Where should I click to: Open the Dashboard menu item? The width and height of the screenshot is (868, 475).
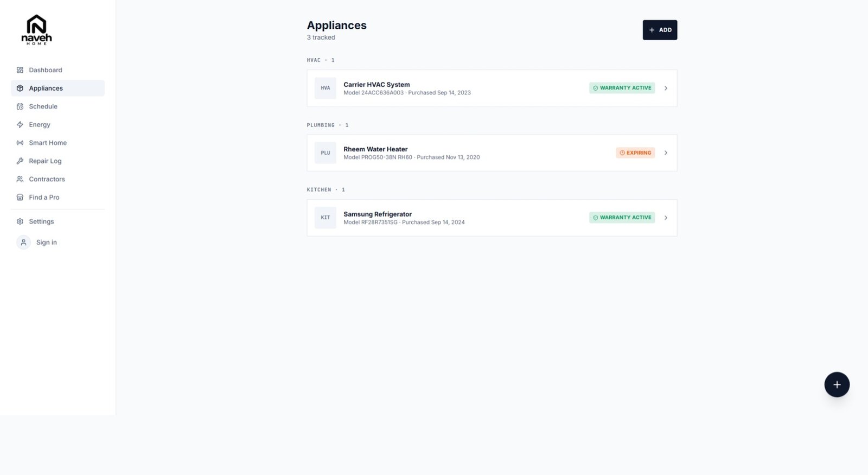58,70
